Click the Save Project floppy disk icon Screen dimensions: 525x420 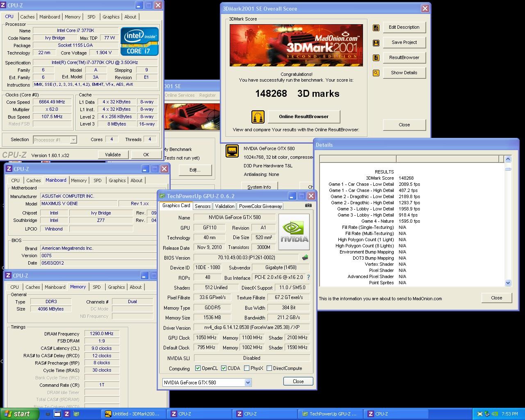(x=376, y=43)
